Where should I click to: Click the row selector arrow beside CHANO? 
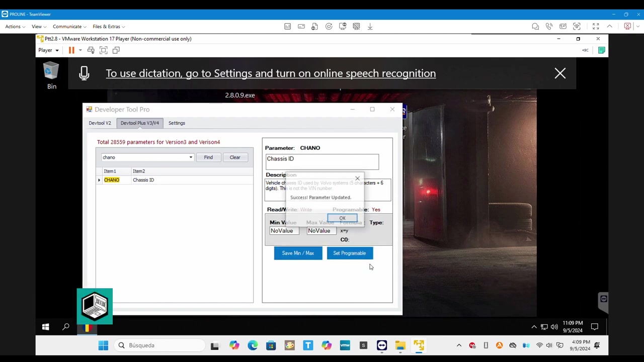coord(99,180)
